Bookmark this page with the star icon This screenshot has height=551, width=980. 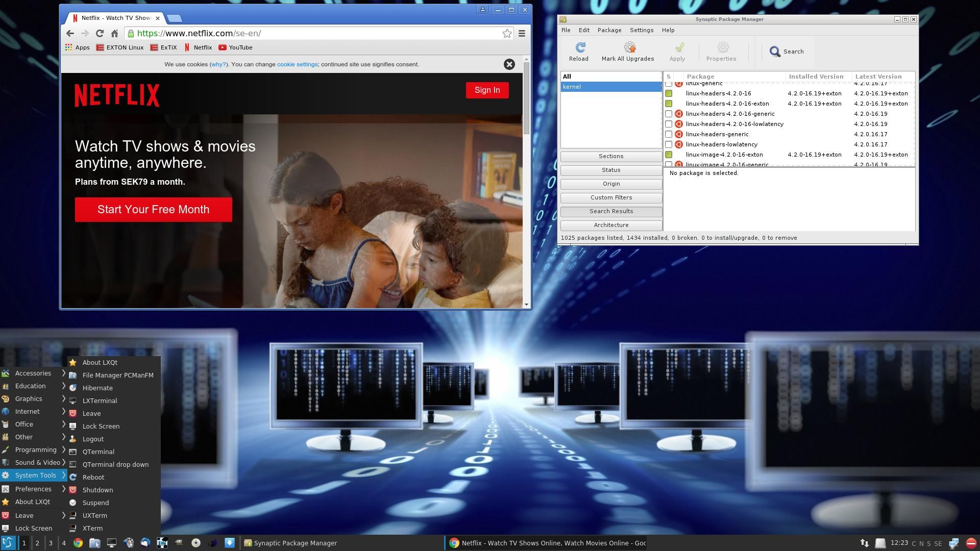(x=507, y=33)
